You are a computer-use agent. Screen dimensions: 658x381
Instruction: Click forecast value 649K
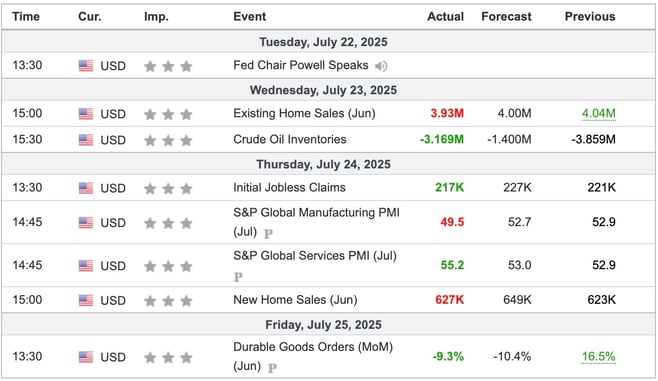point(517,300)
